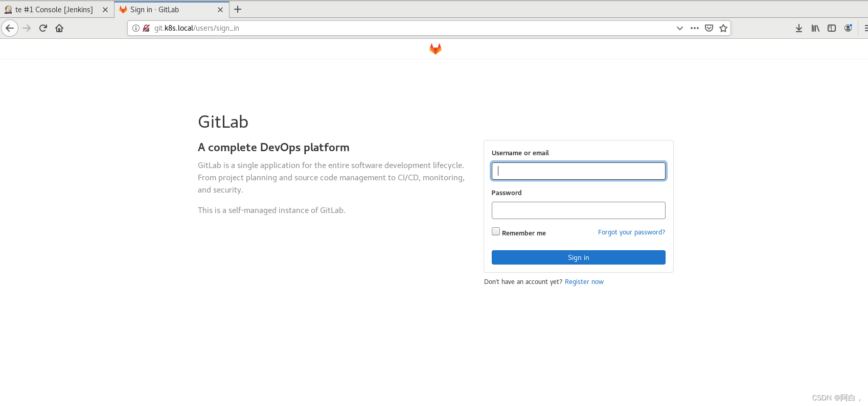Close the Jenkins Console tab
Viewport: 868px width, 406px height.
pyautogui.click(x=105, y=10)
